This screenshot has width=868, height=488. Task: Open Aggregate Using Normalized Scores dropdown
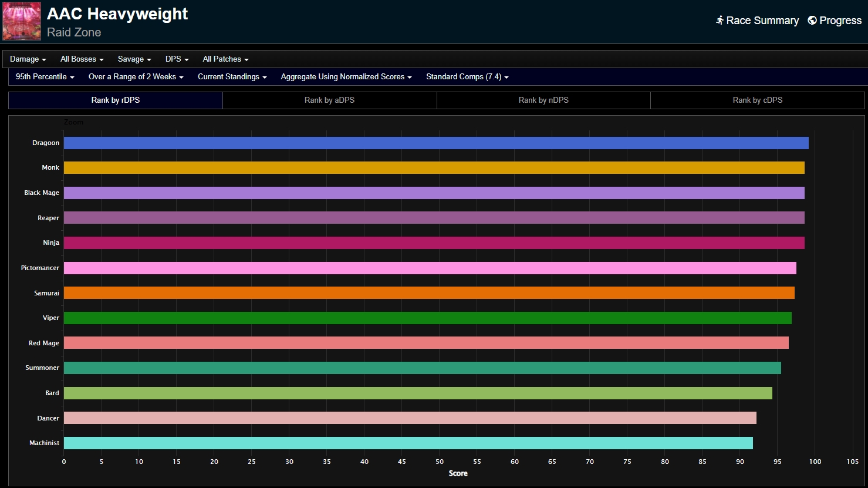coord(346,77)
